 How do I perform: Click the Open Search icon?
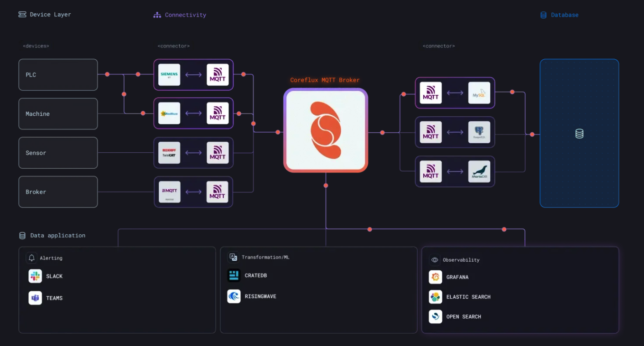[435, 316]
